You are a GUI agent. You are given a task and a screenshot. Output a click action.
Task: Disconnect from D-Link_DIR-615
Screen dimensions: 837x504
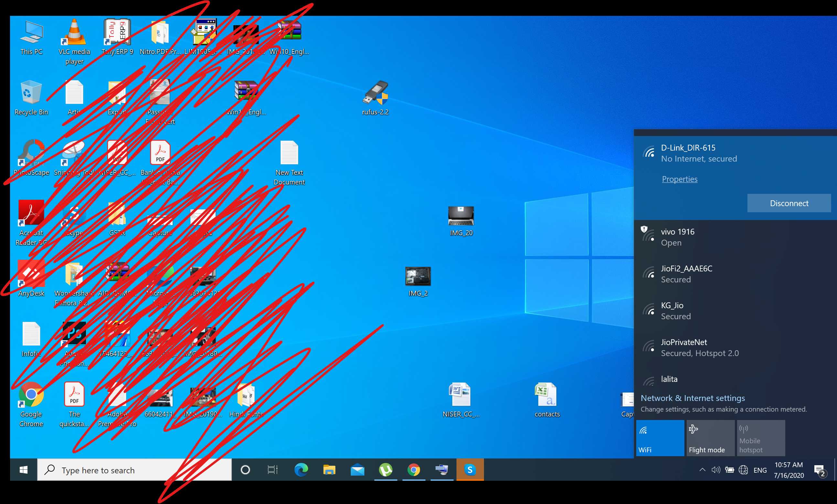point(789,203)
